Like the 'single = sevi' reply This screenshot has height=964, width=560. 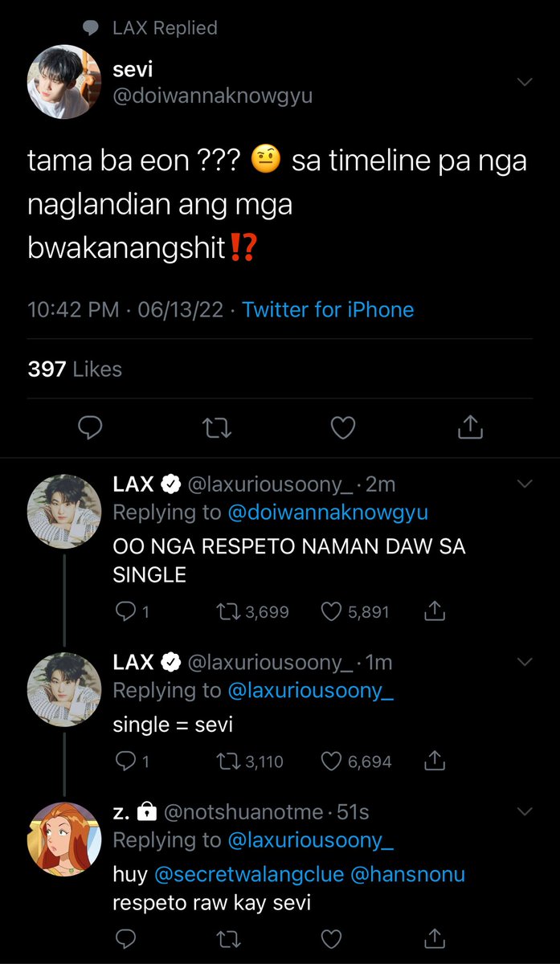356,761
